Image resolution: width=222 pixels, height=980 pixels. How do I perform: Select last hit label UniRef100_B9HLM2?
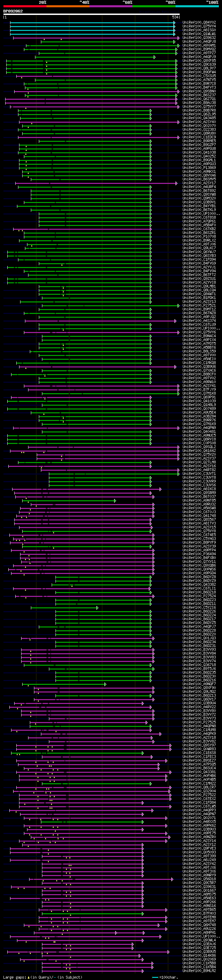(x=199, y=971)
